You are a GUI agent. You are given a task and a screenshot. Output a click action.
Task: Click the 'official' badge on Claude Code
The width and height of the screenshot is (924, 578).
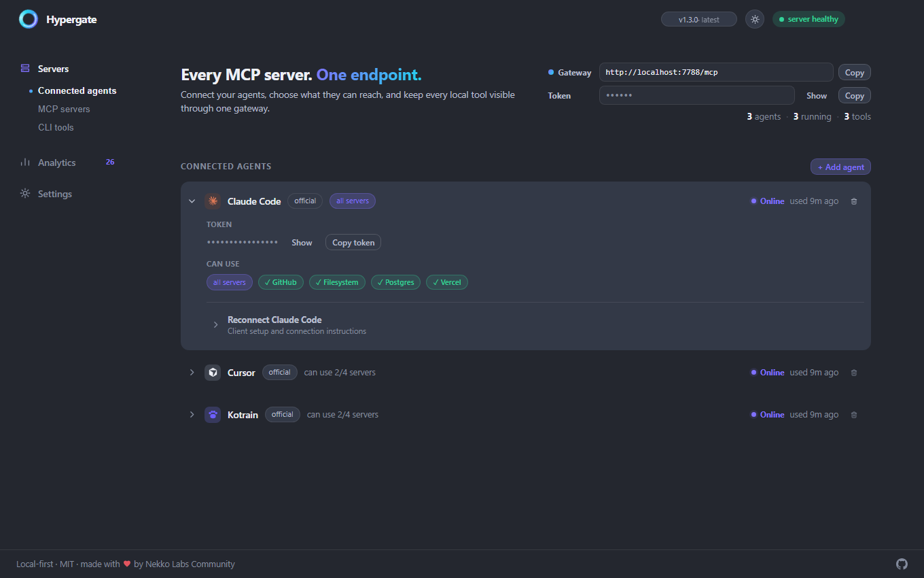[305, 201]
